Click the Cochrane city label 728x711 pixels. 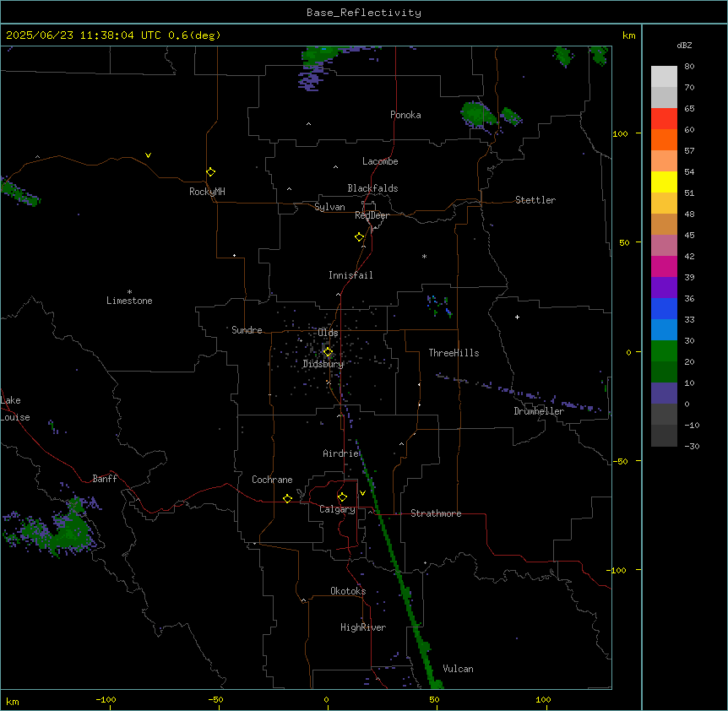(x=272, y=480)
